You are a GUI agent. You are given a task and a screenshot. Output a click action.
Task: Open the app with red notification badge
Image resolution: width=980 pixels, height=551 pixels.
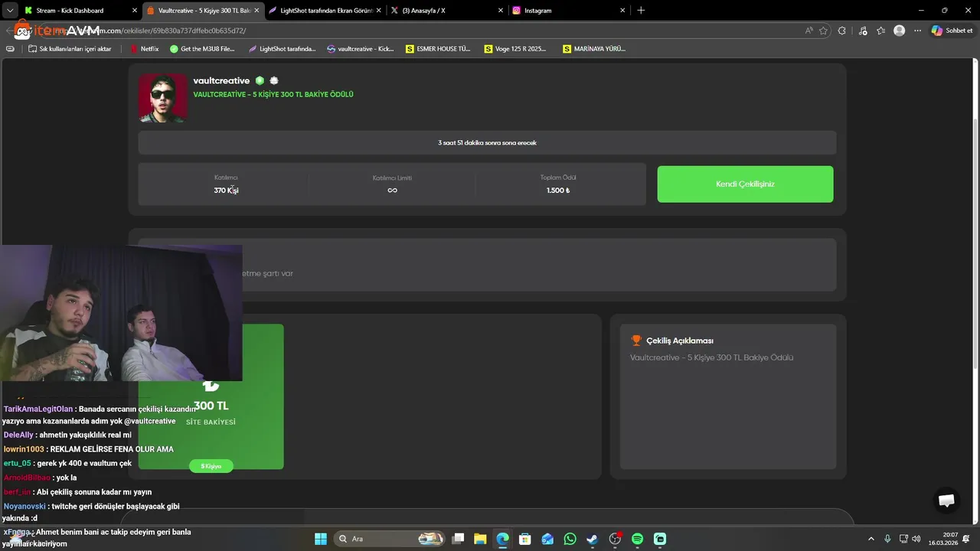coord(615,539)
